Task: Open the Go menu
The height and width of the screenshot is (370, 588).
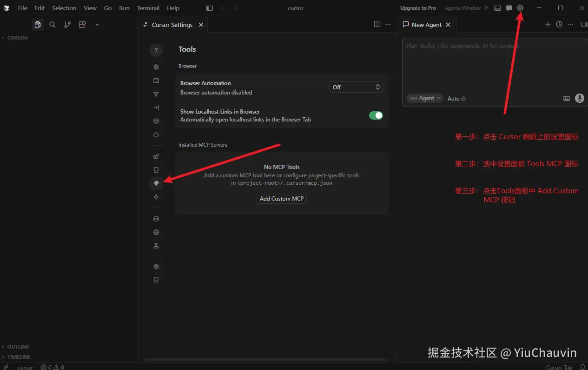Action: [x=108, y=8]
